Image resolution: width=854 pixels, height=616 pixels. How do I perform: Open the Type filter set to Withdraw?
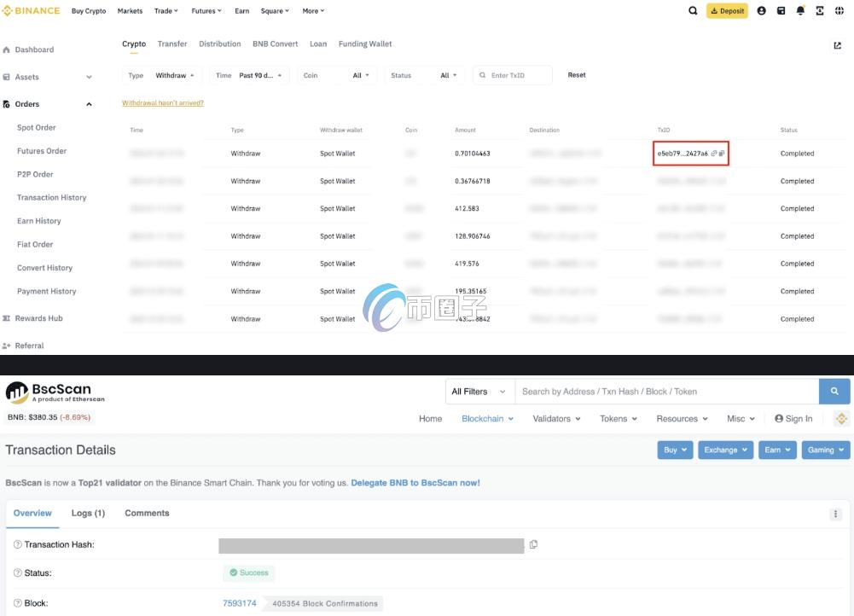click(x=162, y=75)
